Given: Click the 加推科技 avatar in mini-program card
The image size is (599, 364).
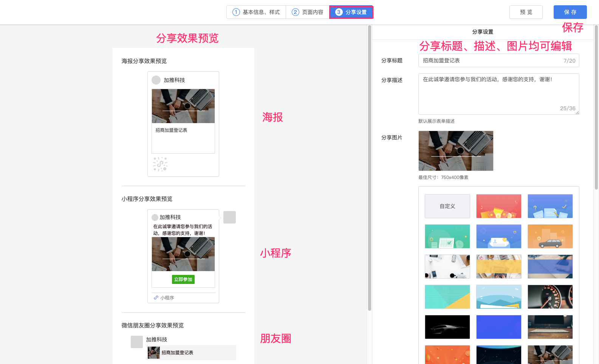Looking at the screenshot, I should click(x=155, y=217).
